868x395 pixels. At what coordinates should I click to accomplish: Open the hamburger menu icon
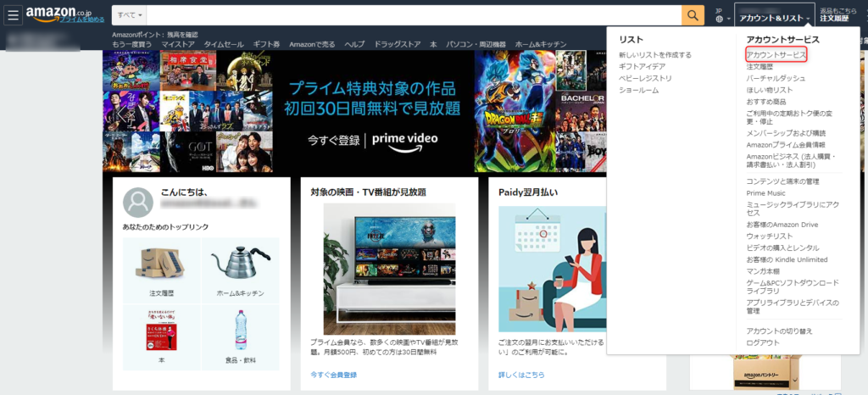click(x=14, y=15)
